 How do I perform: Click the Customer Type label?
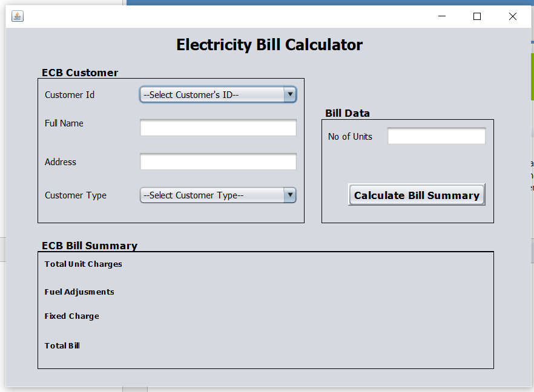coord(75,195)
